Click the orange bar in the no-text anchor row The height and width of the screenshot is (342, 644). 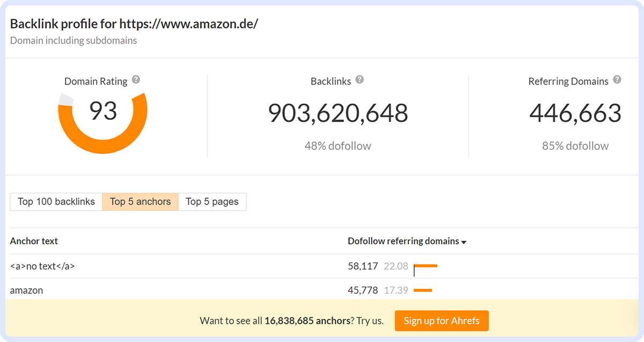(426, 266)
